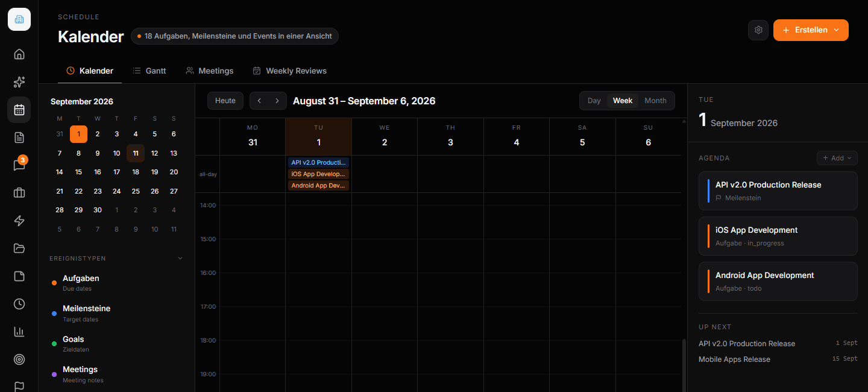Image resolution: width=868 pixels, height=392 pixels.
Task: Open the clock icon in sidebar
Action: [19, 304]
